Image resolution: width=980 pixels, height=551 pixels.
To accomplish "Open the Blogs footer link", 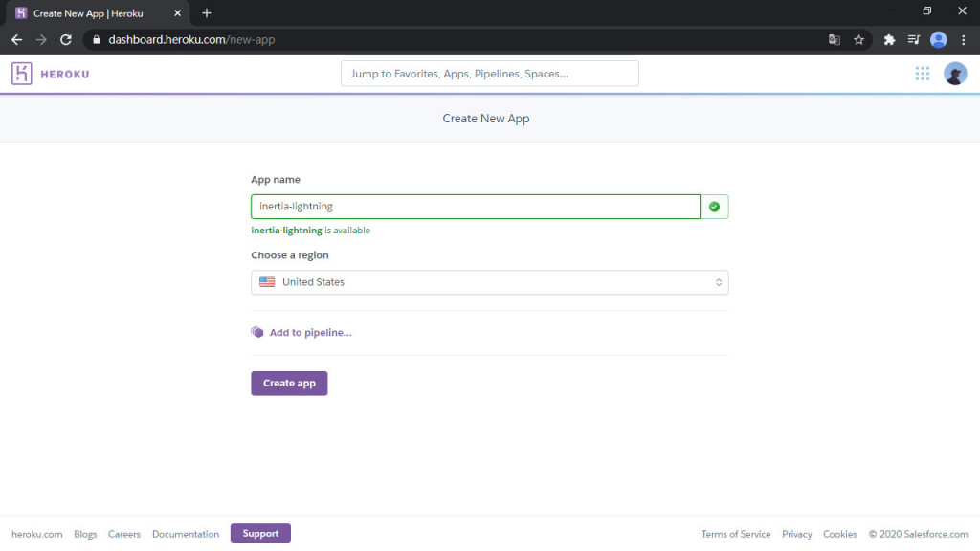I will [x=85, y=534].
